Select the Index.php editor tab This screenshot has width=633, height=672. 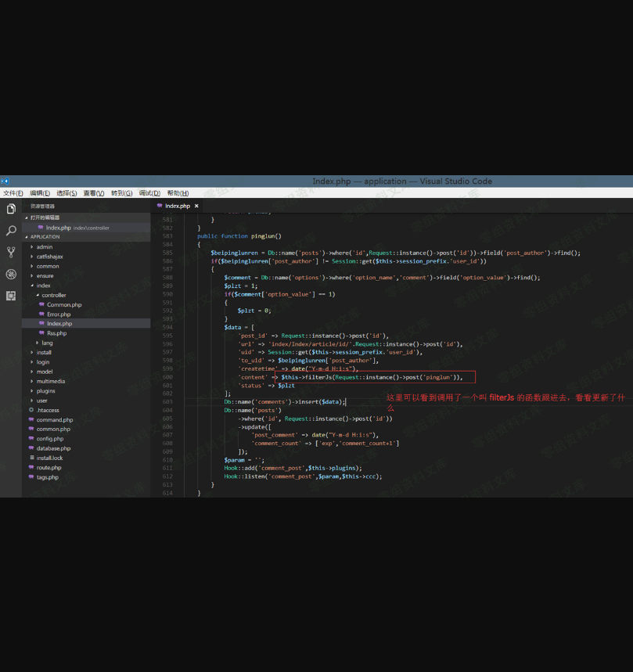[x=177, y=206]
